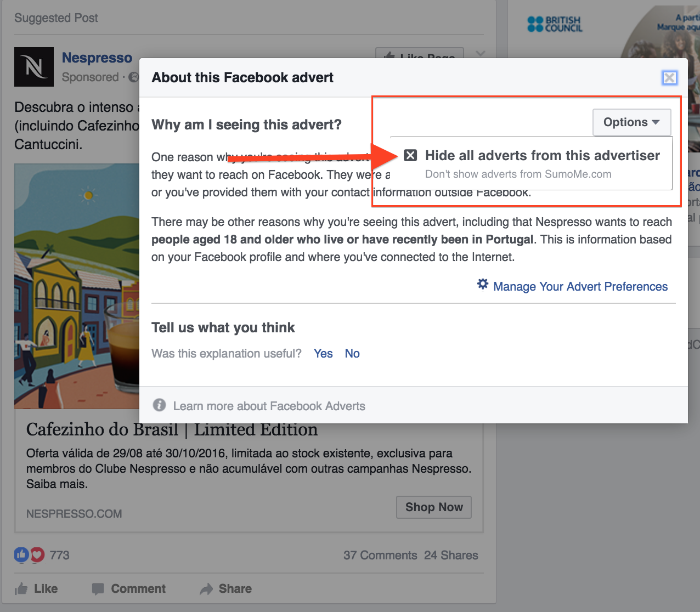Close the About this Facebook advert dialog
Screen dimensions: 700x612
669,78
